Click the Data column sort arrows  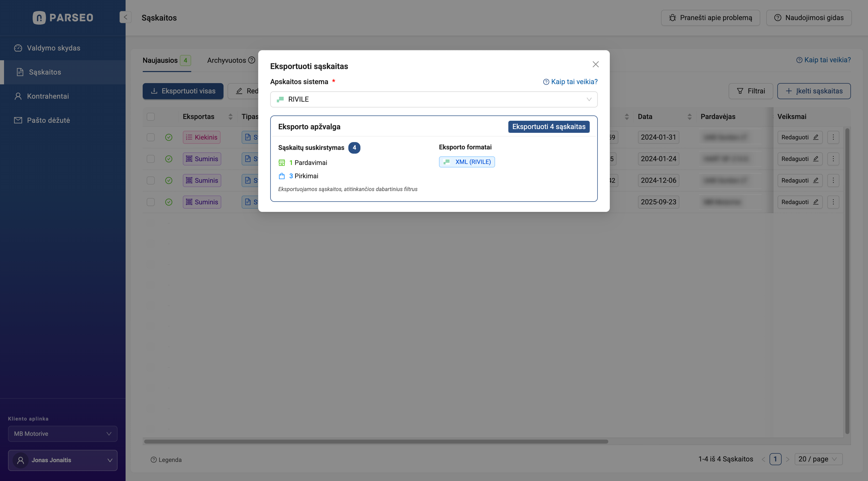[689, 116]
